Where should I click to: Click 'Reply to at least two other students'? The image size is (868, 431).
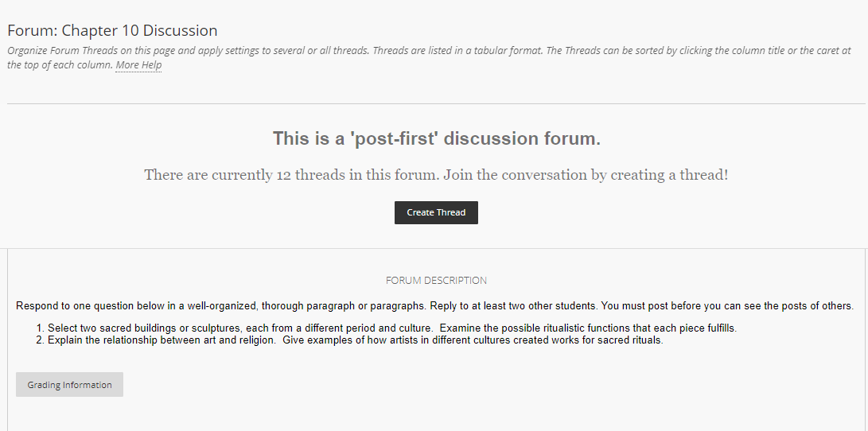click(x=514, y=306)
